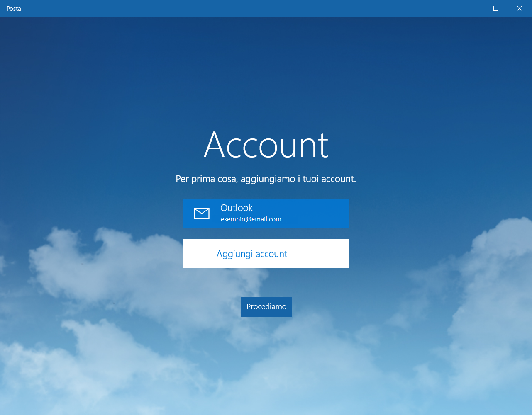The image size is (532, 415).
Task: Click the Procediamo button
Action: [266, 307]
